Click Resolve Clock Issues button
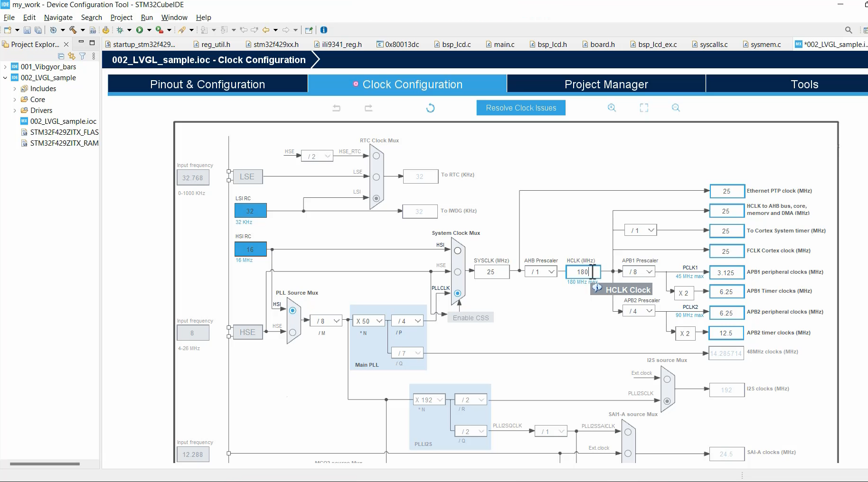The height and width of the screenshot is (482, 868). click(521, 108)
